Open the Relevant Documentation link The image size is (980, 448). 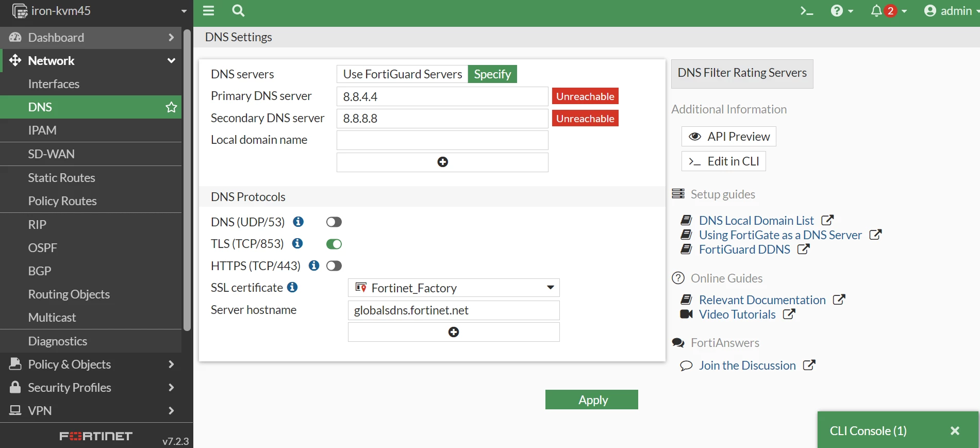tap(762, 300)
